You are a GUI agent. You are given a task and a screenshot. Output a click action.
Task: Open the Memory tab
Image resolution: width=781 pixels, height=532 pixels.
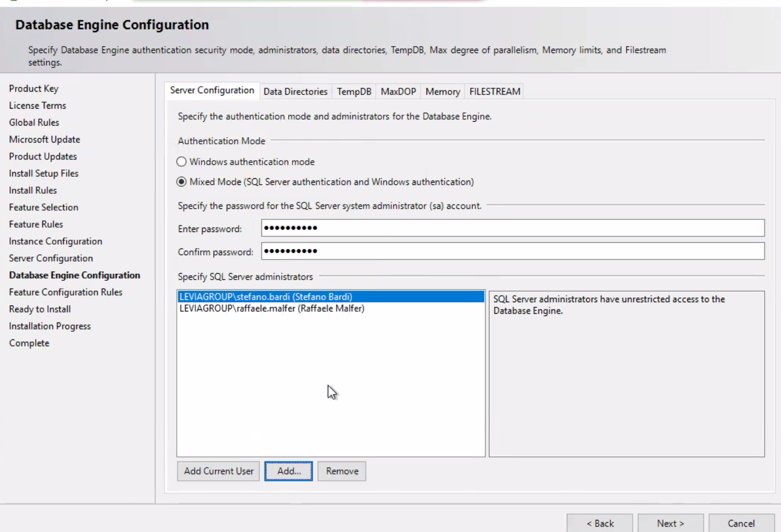[x=442, y=92]
